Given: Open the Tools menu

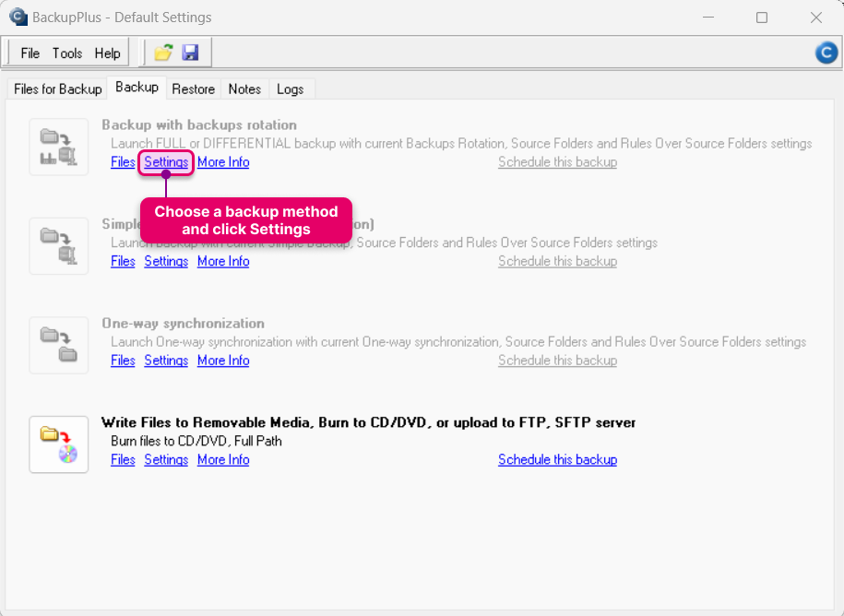Looking at the screenshot, I should [67, 53].
